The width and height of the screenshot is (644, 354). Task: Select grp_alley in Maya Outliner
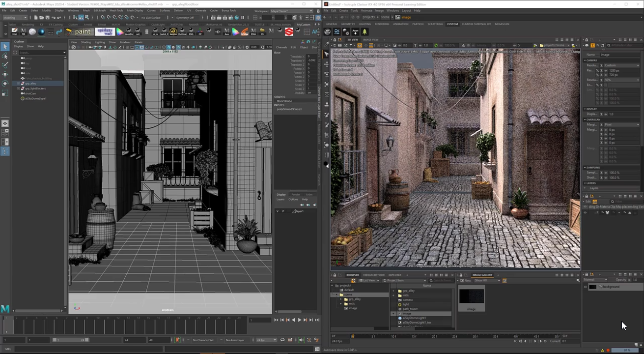[x=30, y=84]
